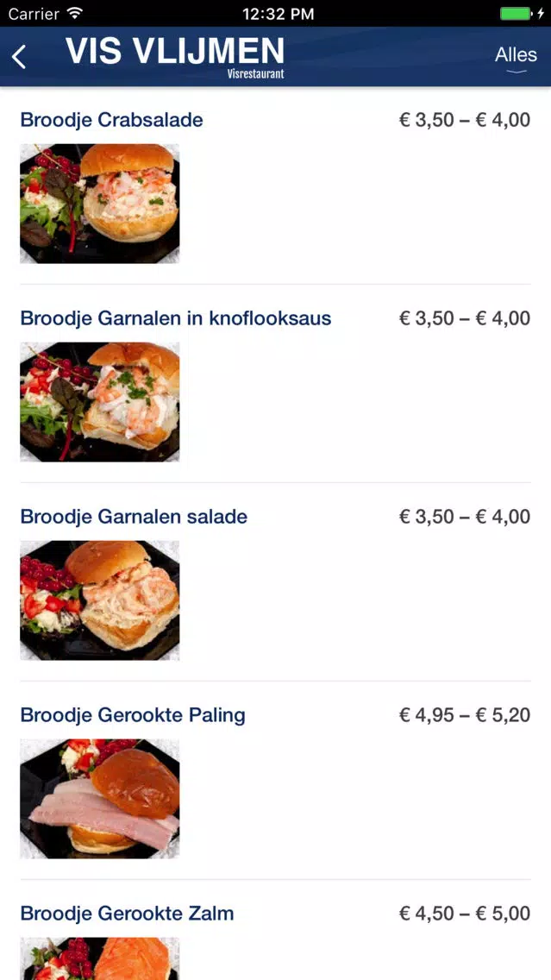
Task: Tap Gerookte Paling price € 4,95 – € 5,20
Action: pos(464,715)
